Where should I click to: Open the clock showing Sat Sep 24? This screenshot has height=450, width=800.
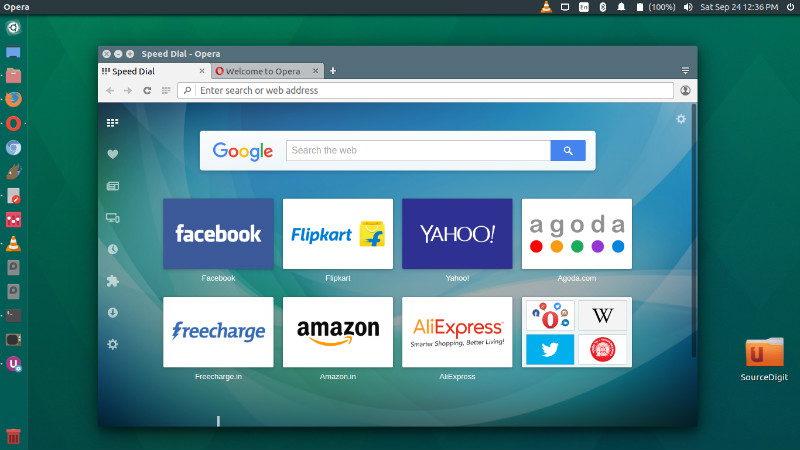point(739,7)
